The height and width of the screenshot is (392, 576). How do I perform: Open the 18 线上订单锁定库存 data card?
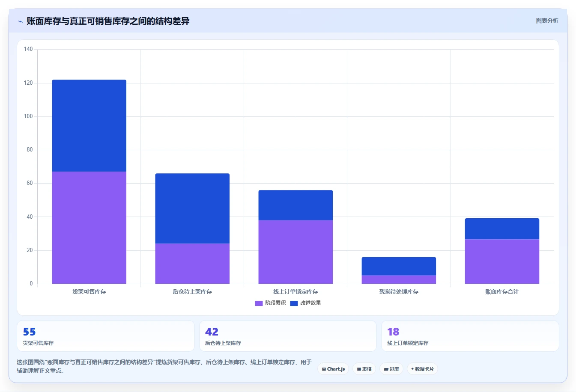pyautogui.click(x=470, y=336)
